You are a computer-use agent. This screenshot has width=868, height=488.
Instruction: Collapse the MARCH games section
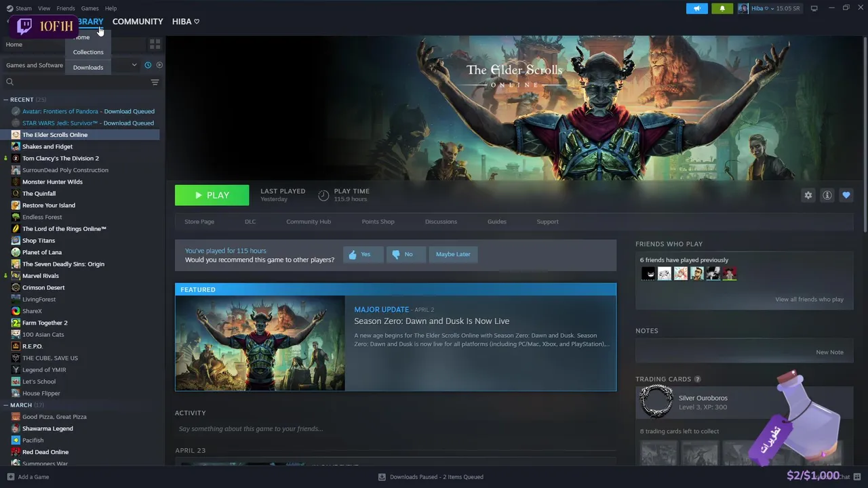coord(5,405)
